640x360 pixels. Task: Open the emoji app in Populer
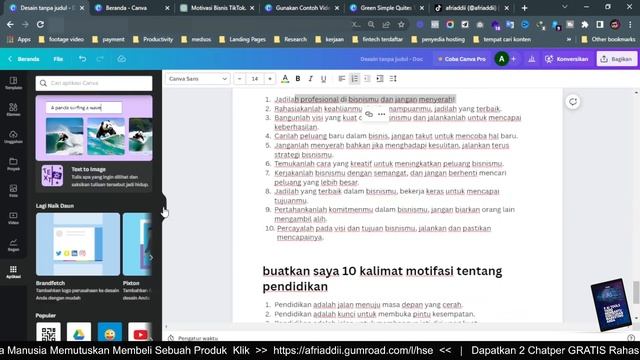tap(109, 332)
